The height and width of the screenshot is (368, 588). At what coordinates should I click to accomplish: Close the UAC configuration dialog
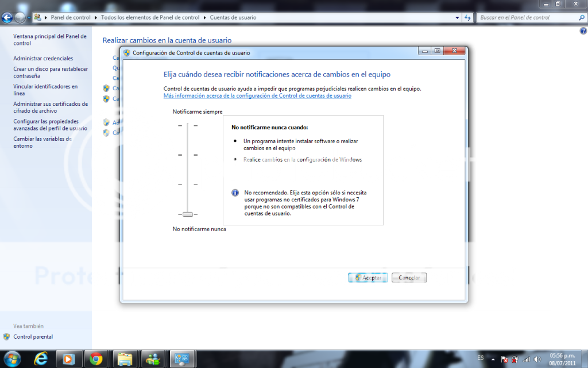coord(455,51)
